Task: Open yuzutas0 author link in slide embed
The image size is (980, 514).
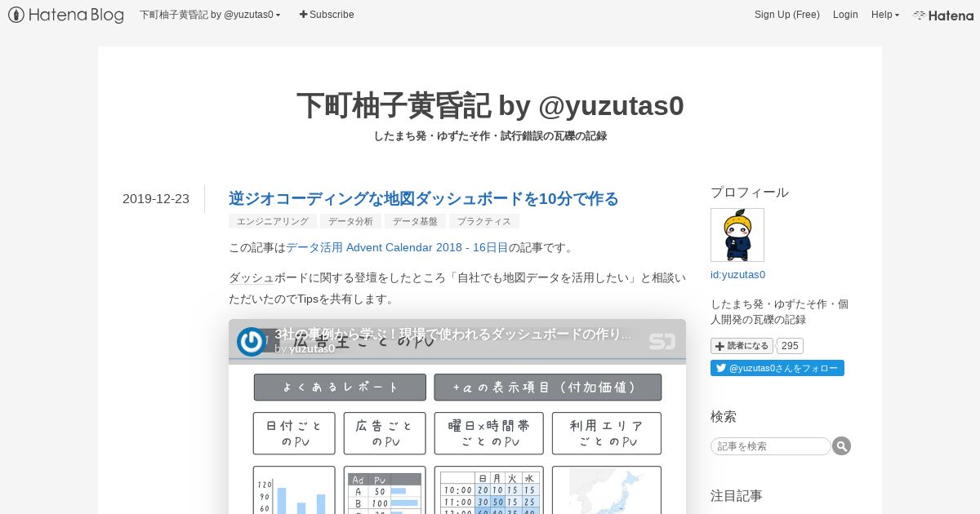Action: pyautogui.click(x=311, y=348)
